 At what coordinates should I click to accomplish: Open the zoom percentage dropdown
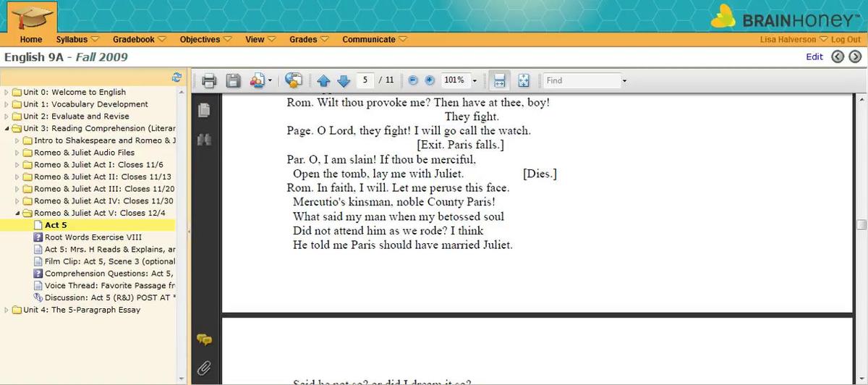point(475,80)
